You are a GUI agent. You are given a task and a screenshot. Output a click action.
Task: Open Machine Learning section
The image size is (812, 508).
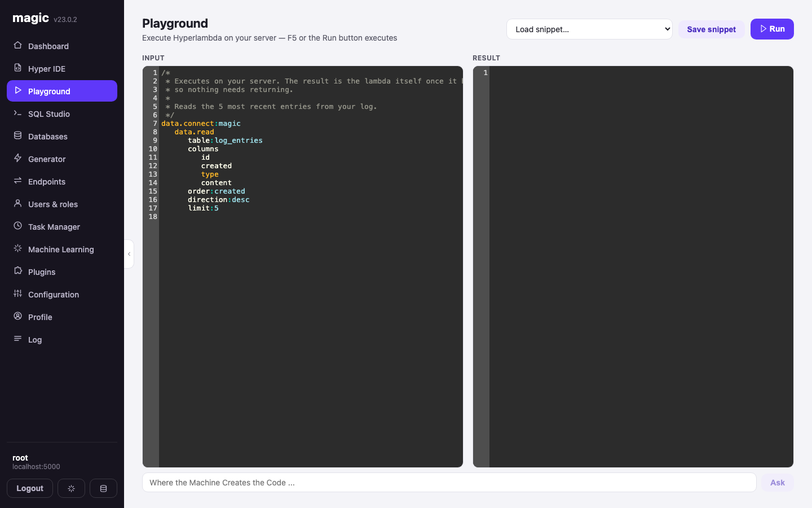[62, 249]
